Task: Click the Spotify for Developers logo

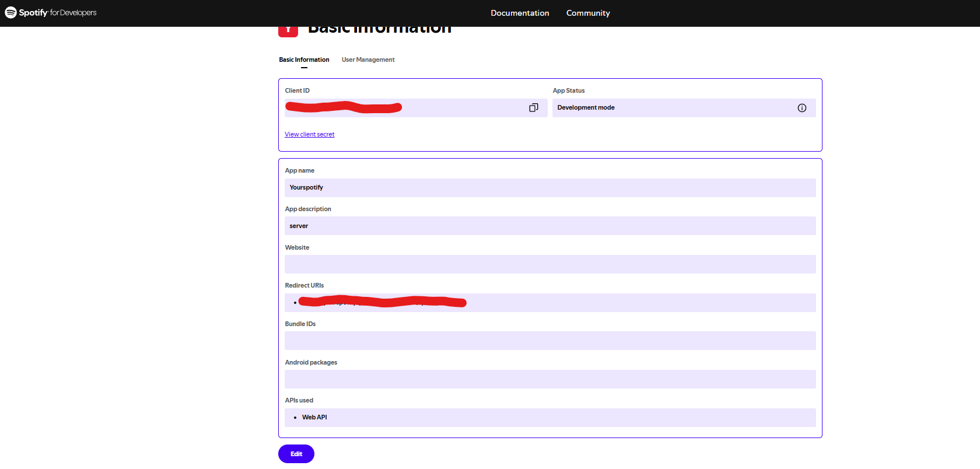Action: (x=51, y=13)
